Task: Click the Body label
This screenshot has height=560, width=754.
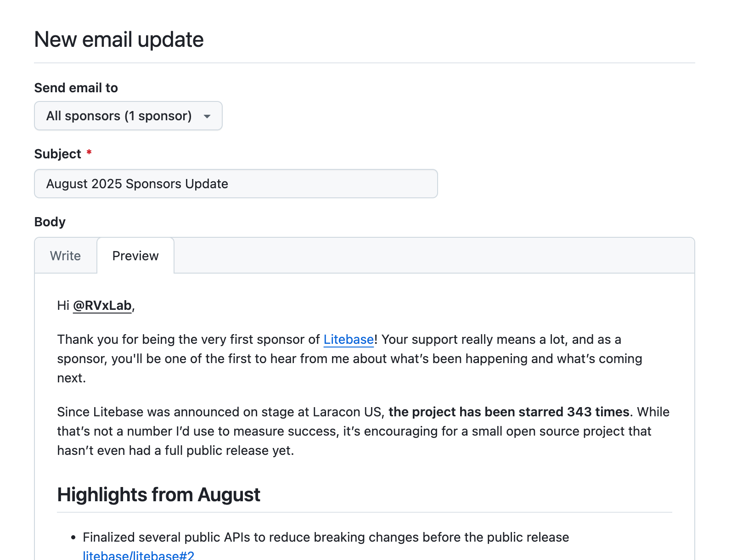Action: tap(50, 222)
